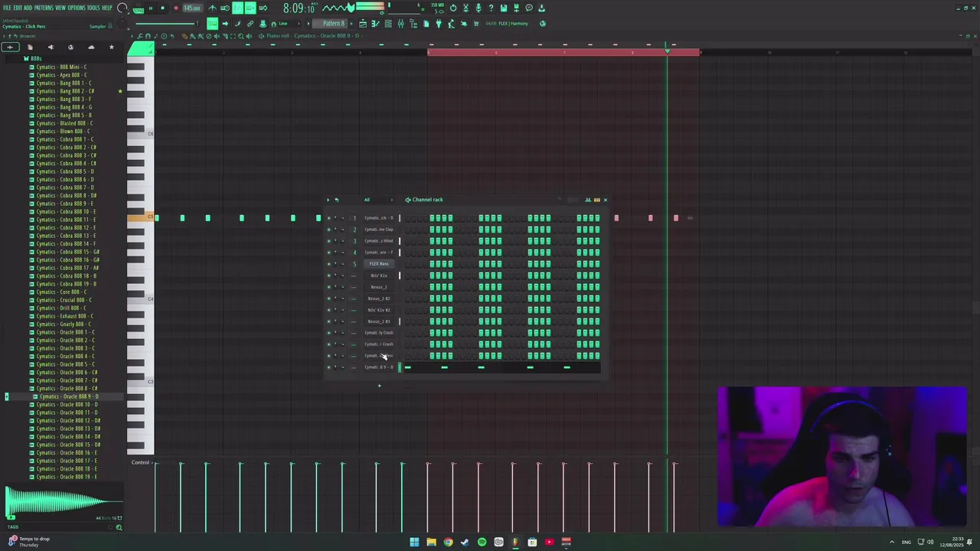Open the VIEW menu

(60, 8)
